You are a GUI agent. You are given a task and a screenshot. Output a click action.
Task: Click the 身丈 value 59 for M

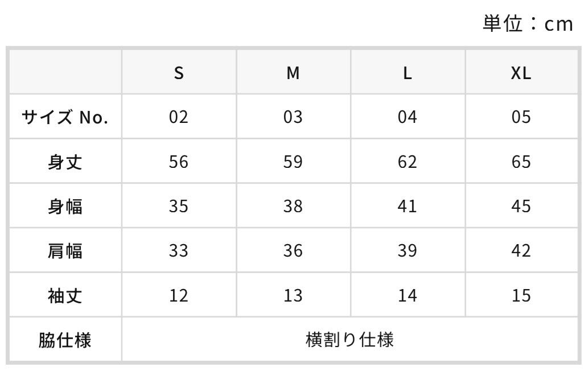coord(293,161)
